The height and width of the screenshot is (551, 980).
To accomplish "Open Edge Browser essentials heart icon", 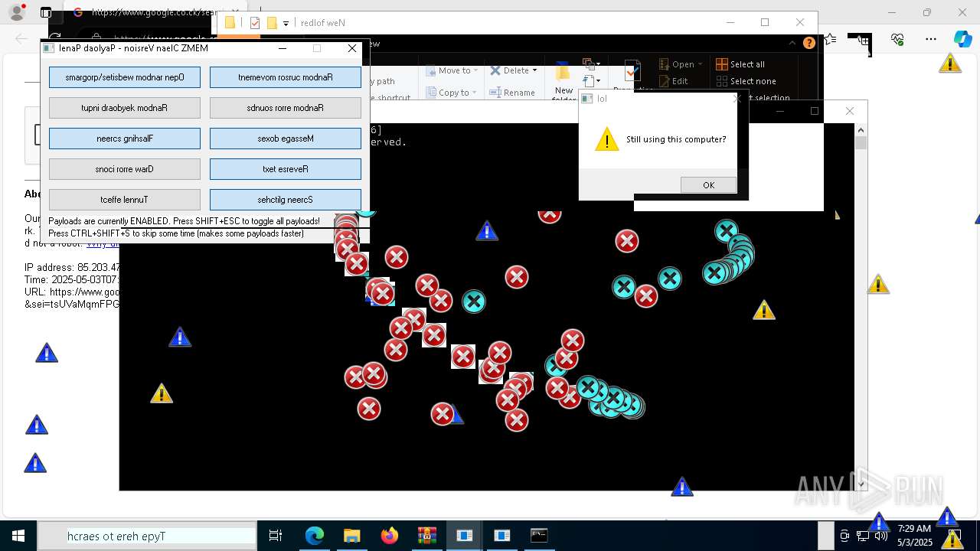I will pyautogui.click(x=897, y=39).
